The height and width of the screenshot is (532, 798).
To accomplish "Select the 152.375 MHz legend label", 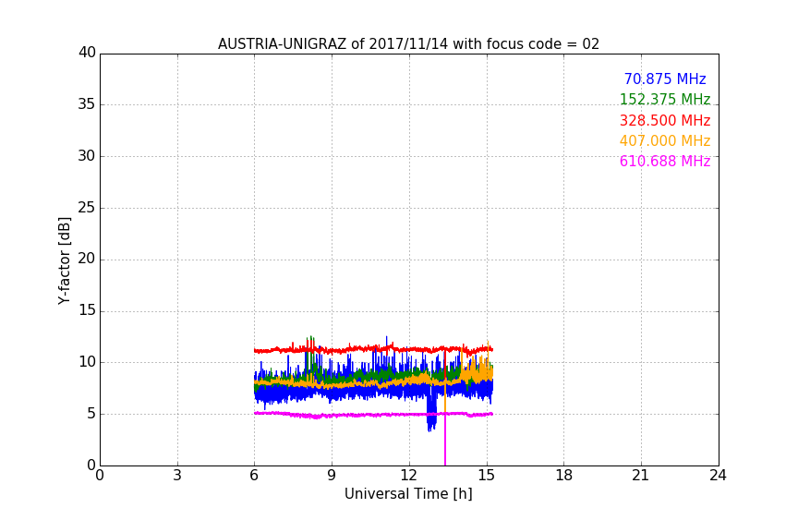I will click(665, 99).
